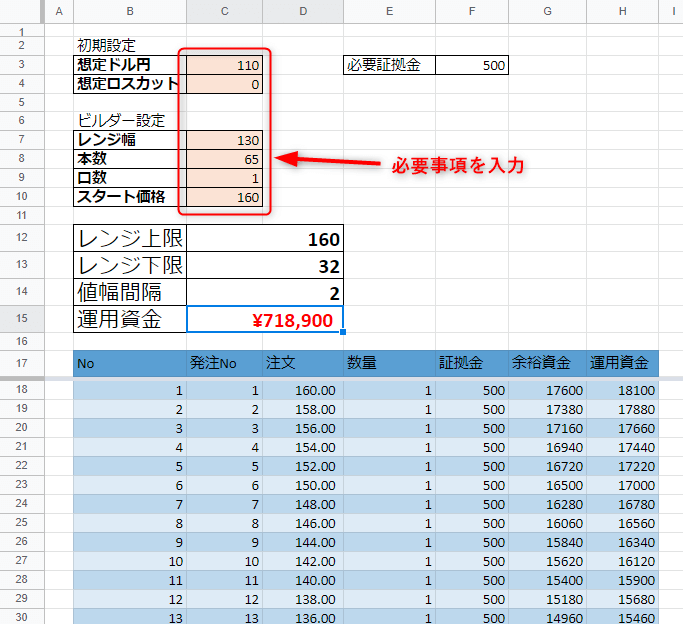Click the 口数 value cell 1
This screenshot has width=683, height=624.
224,178
